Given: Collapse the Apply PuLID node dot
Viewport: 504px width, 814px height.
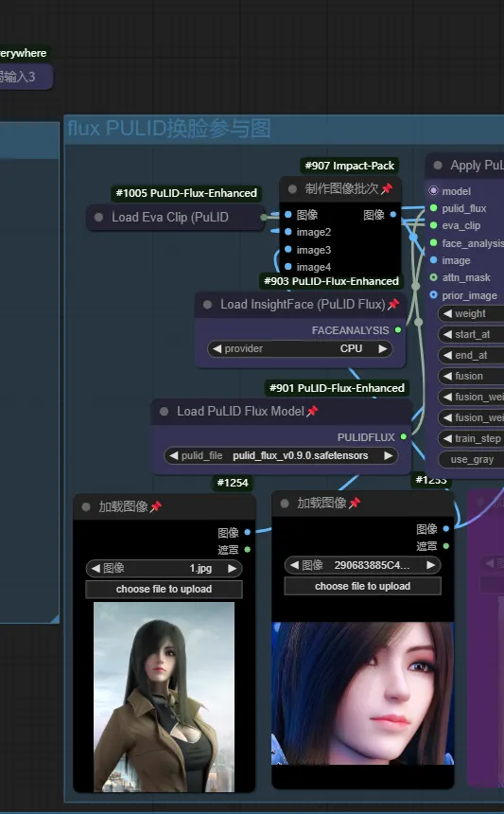Looking at the screenshot, I should pos(438,165).
